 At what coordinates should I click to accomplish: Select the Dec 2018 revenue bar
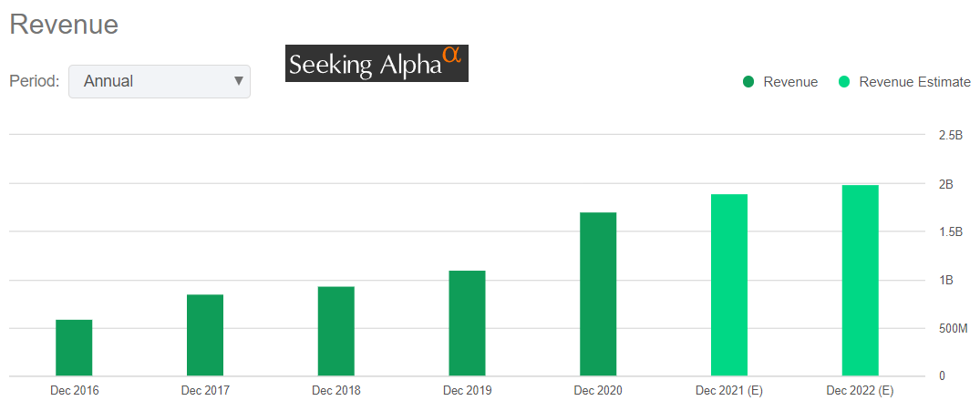[x=335, y=331]
